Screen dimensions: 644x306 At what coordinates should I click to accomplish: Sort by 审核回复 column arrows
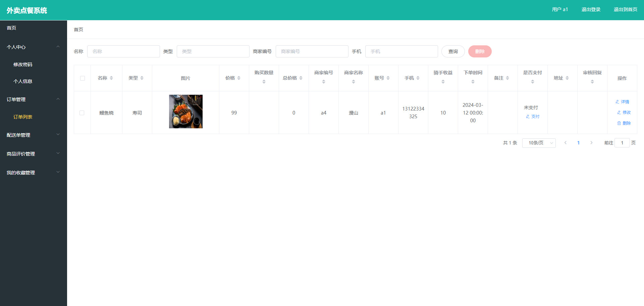point(592,82)
